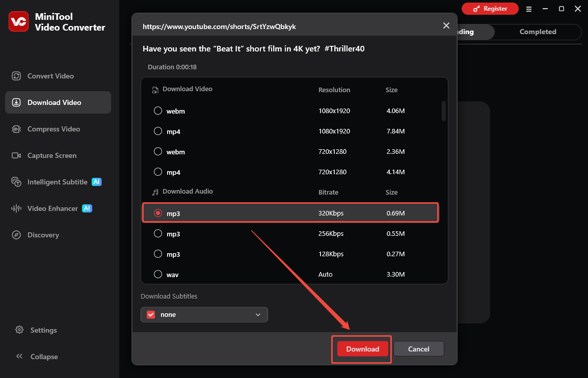Expand the Download Subtitles dropdown arrow

pos(258,315)
